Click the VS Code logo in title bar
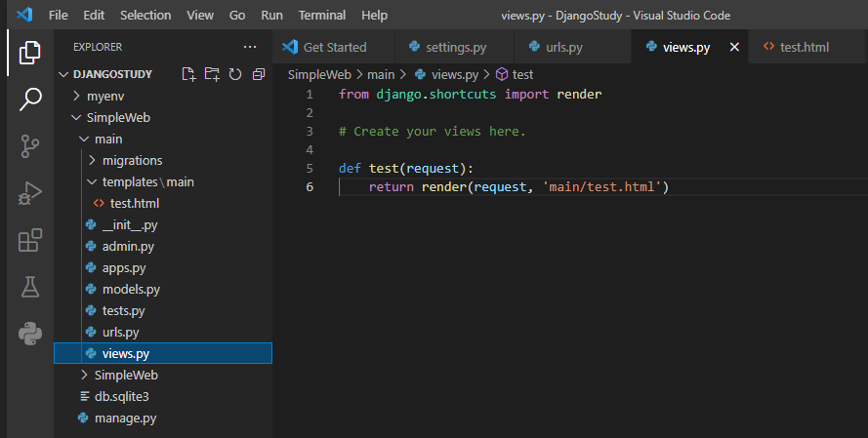 tap(23, 15)
